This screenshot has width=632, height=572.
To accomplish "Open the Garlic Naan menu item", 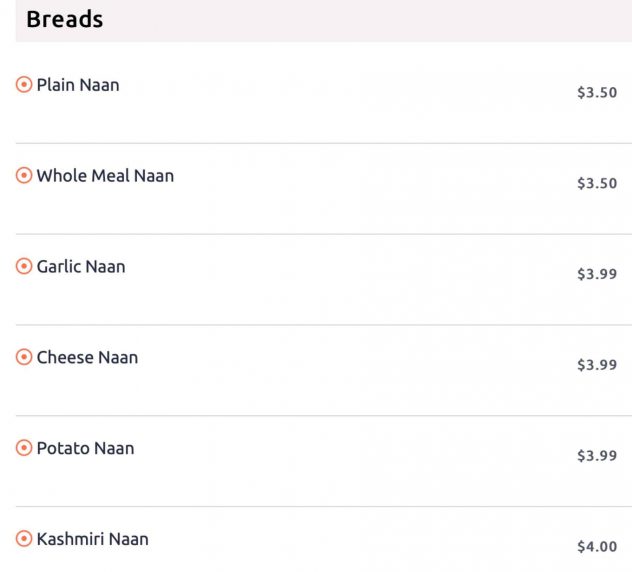I will pyautogui.click(x=81, y=267).
